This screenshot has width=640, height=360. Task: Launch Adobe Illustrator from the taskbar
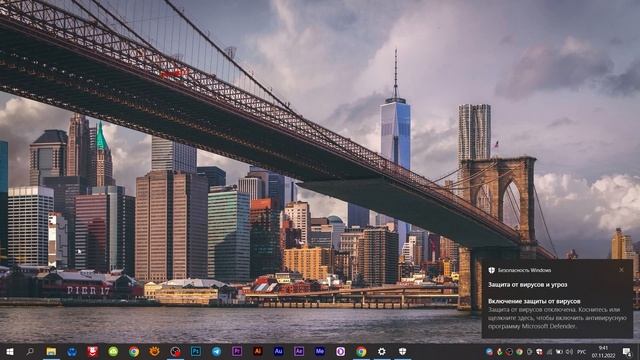258,351
